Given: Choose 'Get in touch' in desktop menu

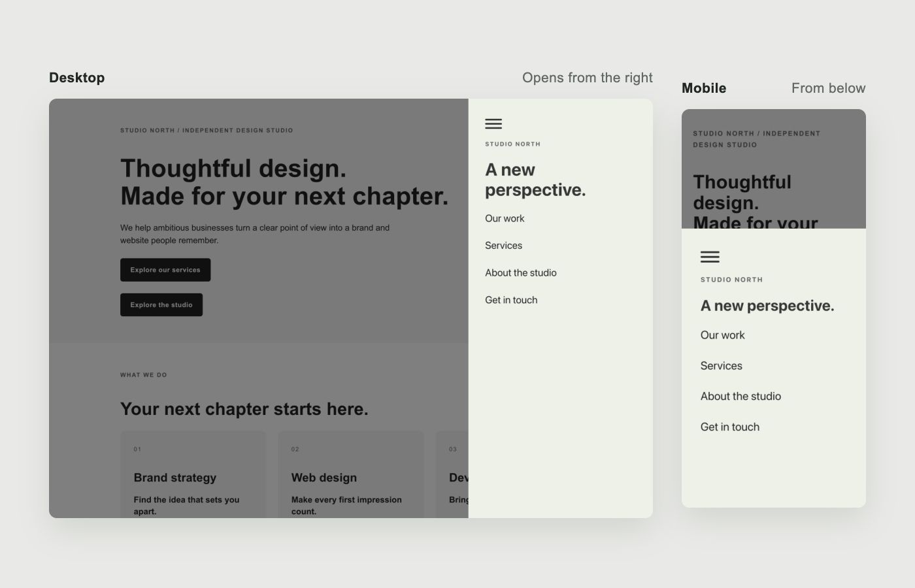Looking at the screenshot, I should coord(511,300).
